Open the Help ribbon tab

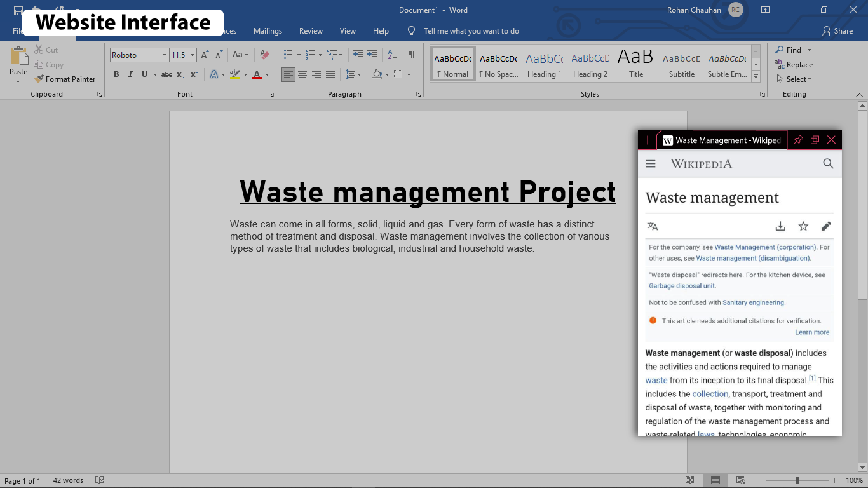[x=381, y=31]
